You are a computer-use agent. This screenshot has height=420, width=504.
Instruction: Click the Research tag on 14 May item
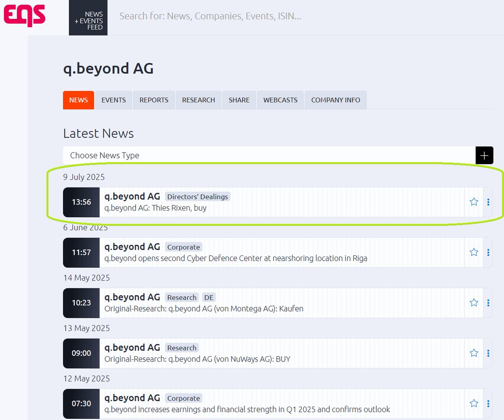[x=182, y=297]
